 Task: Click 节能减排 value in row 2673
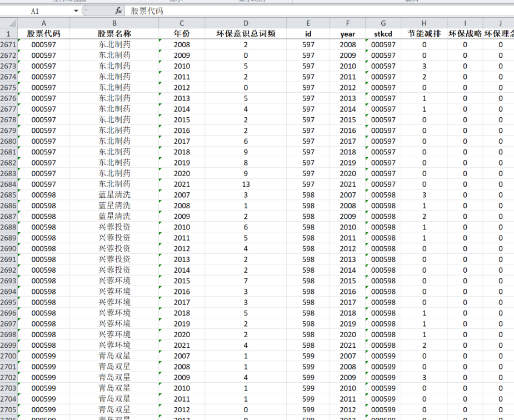424,66
